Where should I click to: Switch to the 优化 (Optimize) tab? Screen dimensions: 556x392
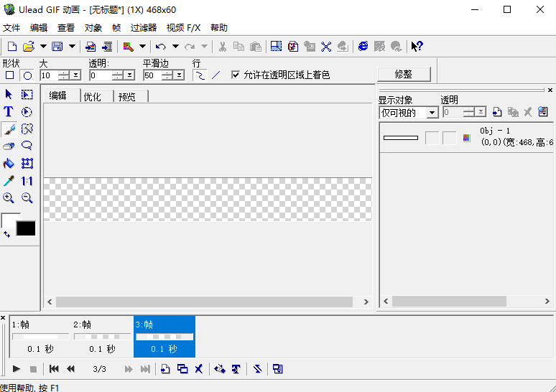(x=93, y=97)
